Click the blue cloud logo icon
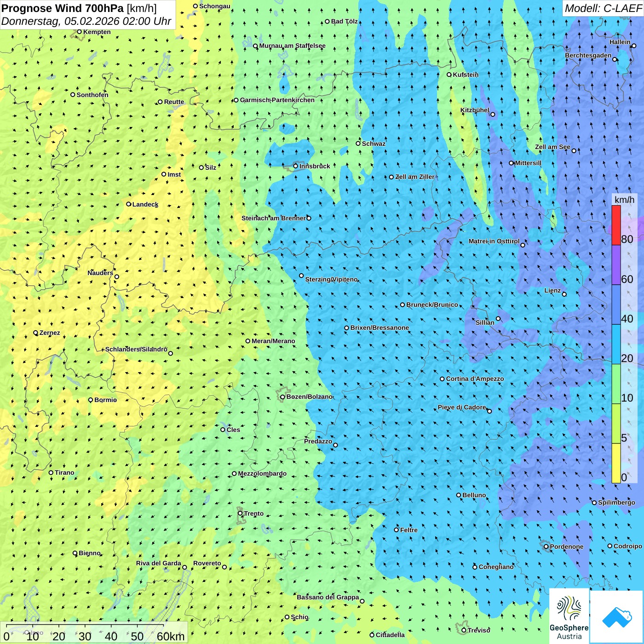The height and width of the screenshot is (644, 644). (x=617, y=617)
